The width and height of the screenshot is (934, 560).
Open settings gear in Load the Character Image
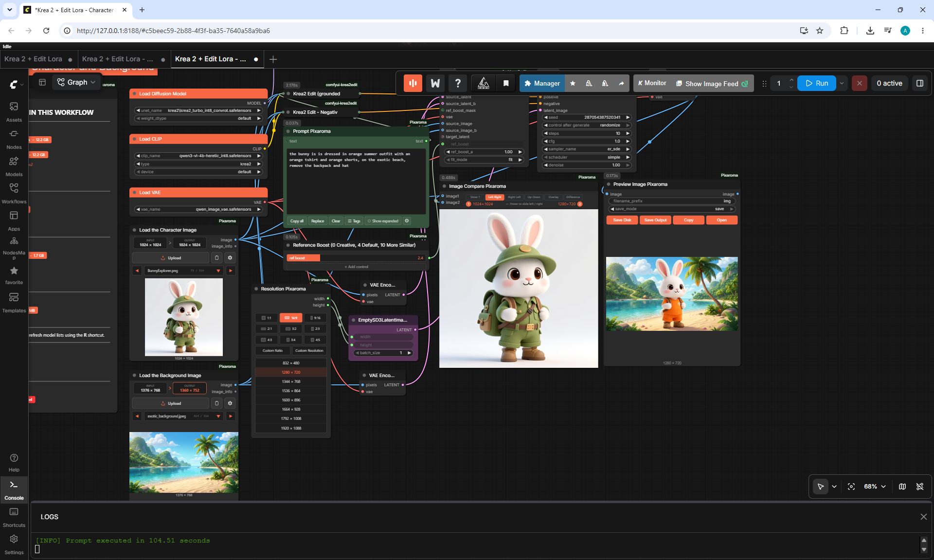230,258
